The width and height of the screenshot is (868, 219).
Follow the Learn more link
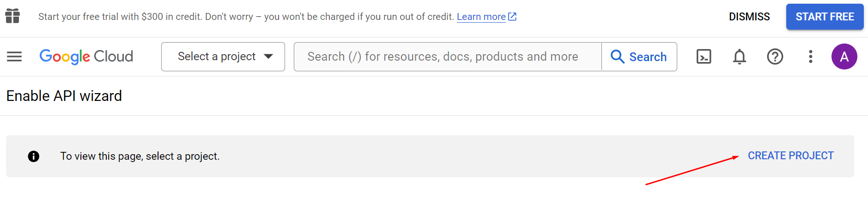tap(481, 17)
